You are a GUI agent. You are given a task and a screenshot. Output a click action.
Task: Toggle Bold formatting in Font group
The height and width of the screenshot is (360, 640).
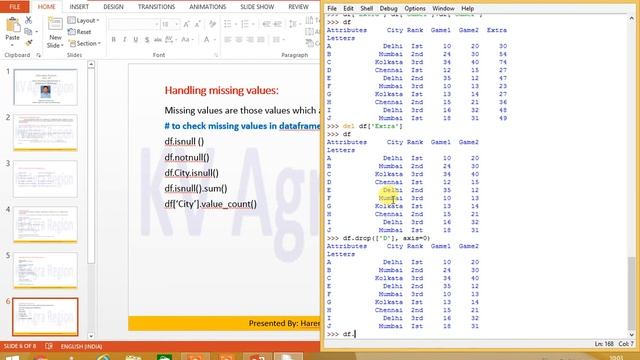(x=113, y=40)
